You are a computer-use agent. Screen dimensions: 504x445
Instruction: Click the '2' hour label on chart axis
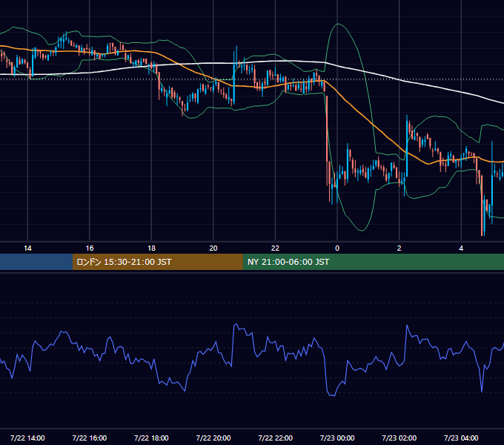399,248
